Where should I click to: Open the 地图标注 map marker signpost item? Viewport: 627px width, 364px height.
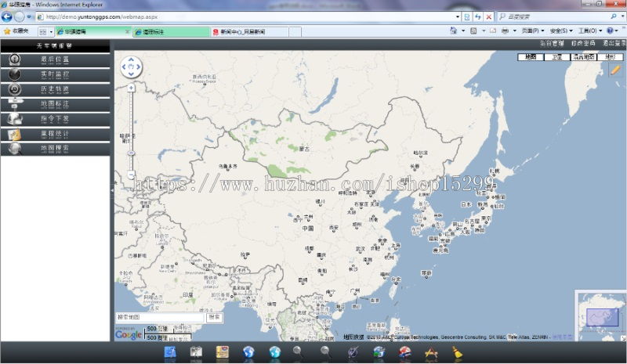click(55, 104)
